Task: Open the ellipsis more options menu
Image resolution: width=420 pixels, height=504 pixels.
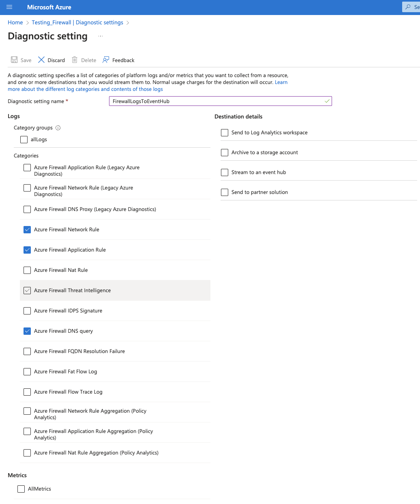Action: coord(101,37)
